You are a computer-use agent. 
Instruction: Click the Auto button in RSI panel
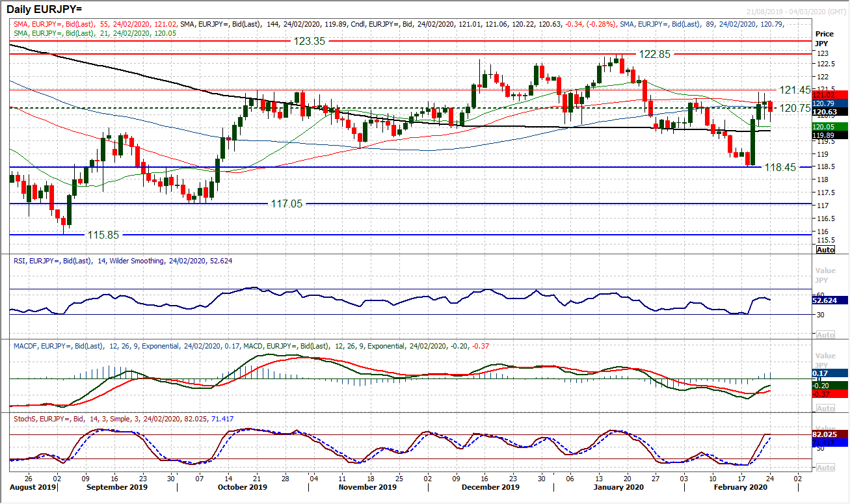click(x=825, y=335)
